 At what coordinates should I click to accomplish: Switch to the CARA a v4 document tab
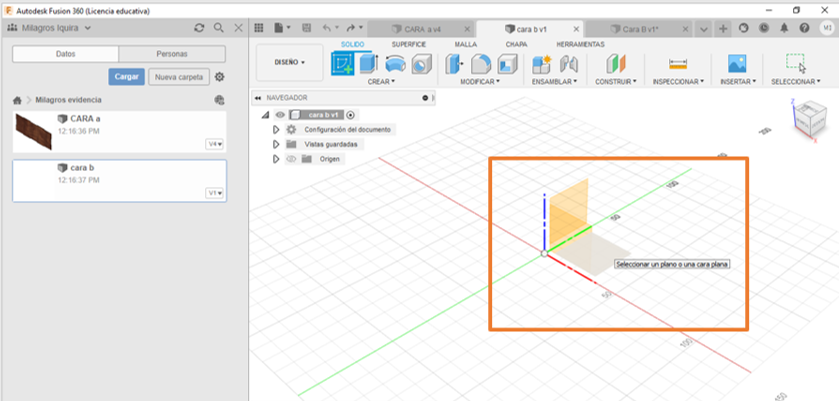(423, 29)
